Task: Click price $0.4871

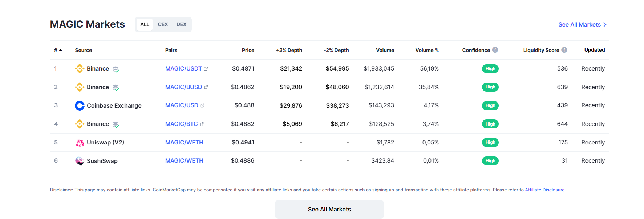Action: [x=243, y=68]
